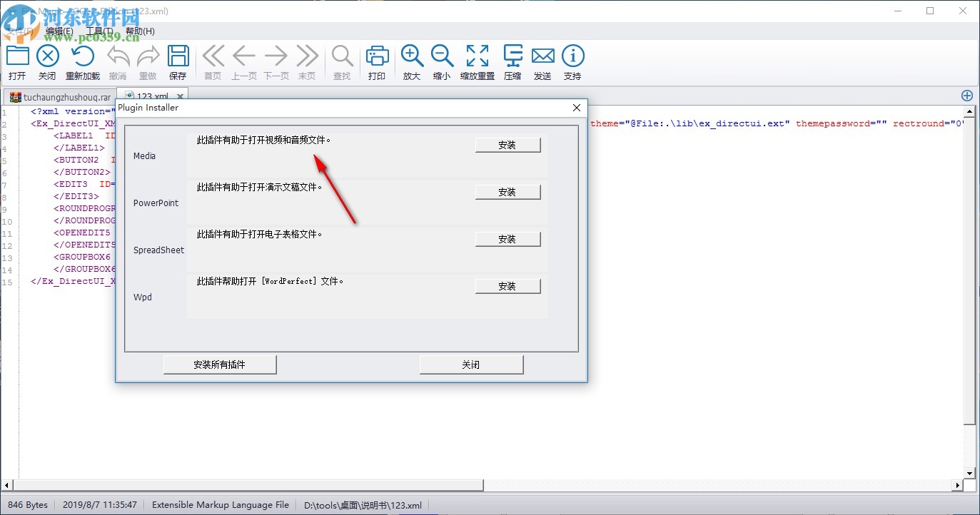Click the PowerPoint plugin label
The image size is (980, 515).
coord(156,203)
